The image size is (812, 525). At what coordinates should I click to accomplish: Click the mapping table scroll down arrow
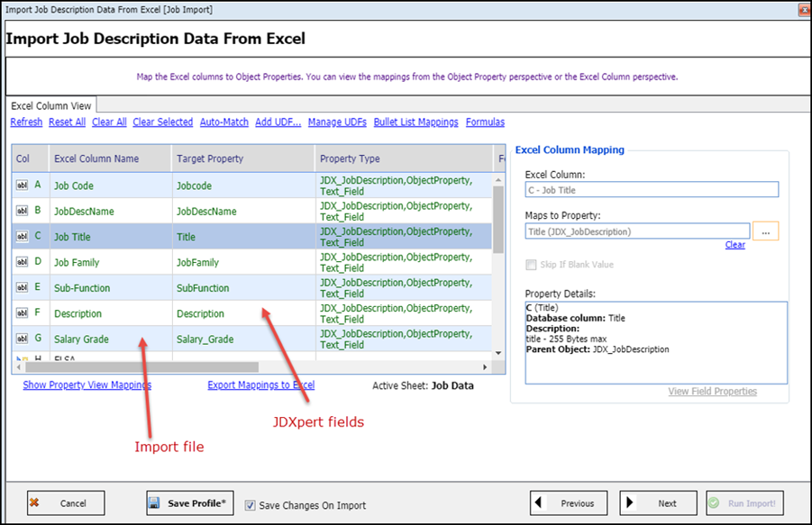pos(498,353)
